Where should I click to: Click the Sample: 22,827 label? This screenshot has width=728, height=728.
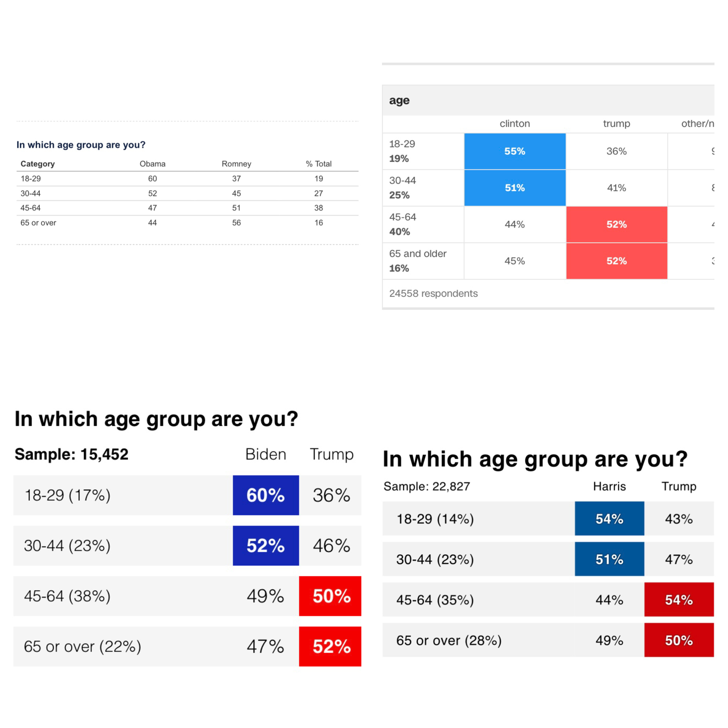(427, 486)
